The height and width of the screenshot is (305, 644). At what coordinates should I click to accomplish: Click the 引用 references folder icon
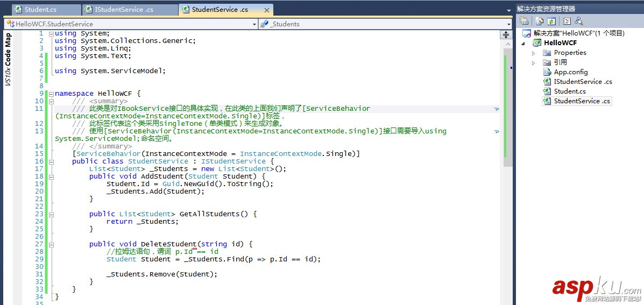click(x=547, y=62)
